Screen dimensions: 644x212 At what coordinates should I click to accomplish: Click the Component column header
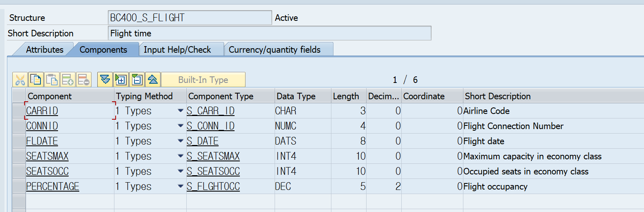[70, 96]
